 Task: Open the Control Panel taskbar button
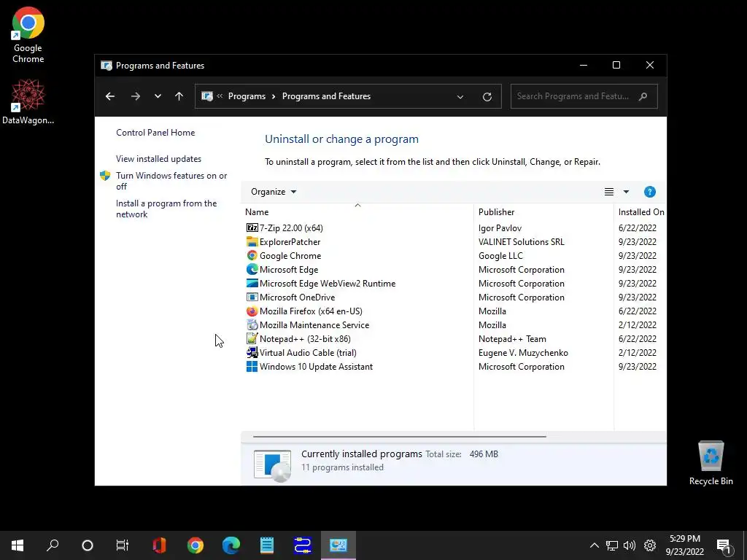tap(338, 545)
